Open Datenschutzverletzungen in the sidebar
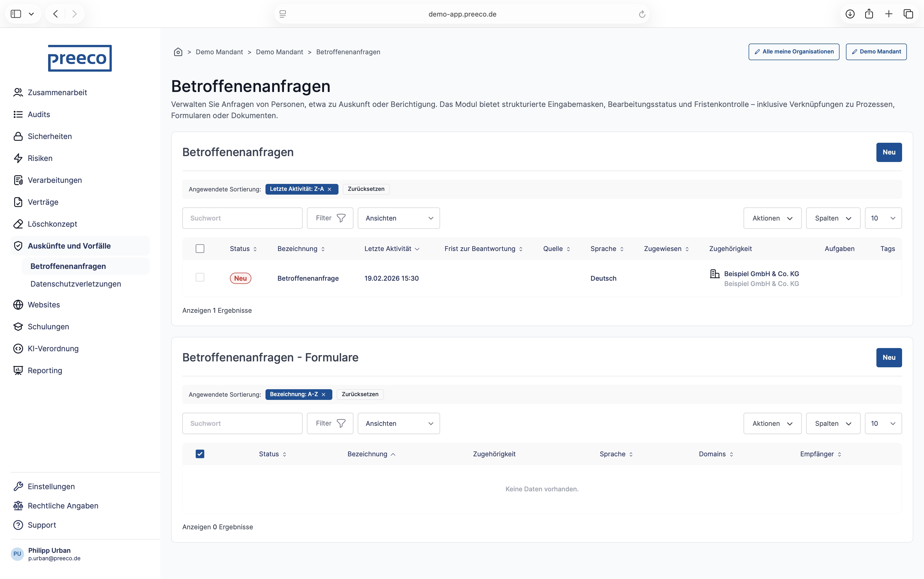This screenshot has height=579, width=924. [x=75, y=284]
